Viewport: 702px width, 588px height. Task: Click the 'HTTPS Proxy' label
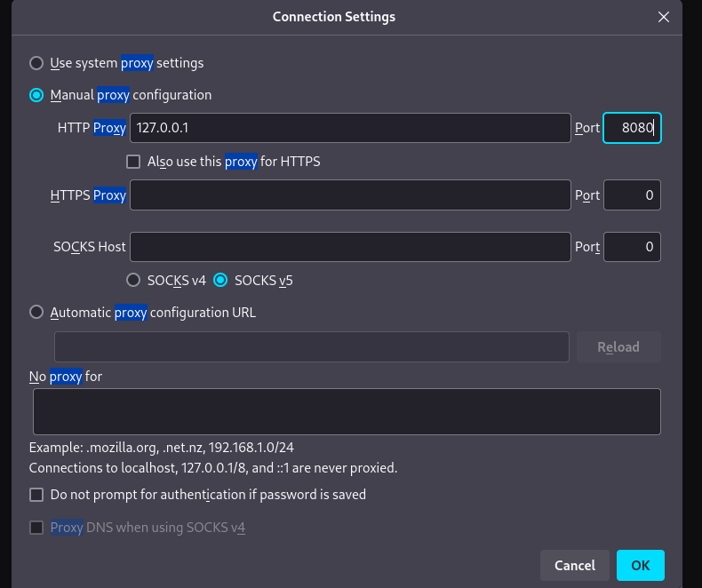tap(88, 195)
